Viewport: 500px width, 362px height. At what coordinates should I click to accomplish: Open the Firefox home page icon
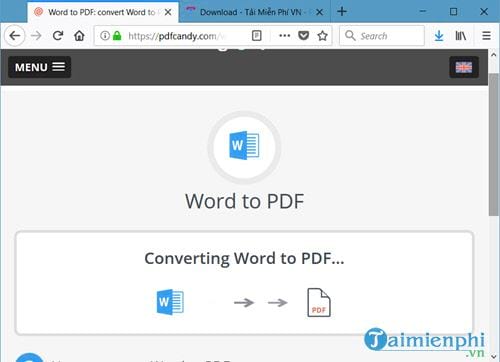click(x=79, y=36)
